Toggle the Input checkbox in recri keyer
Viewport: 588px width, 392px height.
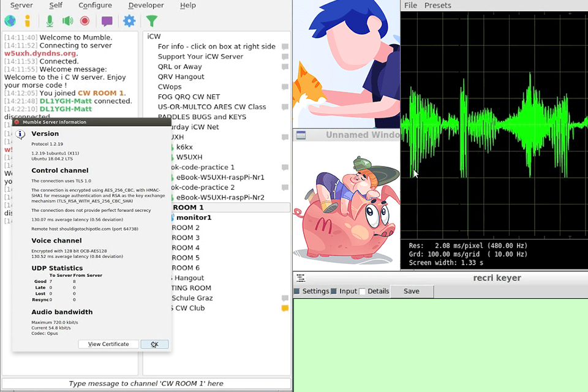point(334,291)
